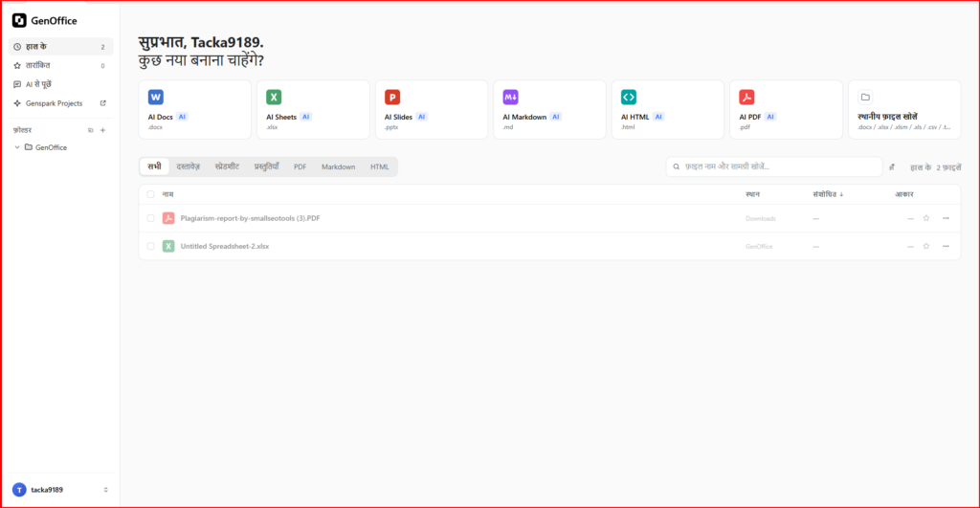The image size is (980, 508).
Task: Select the GenOffice folder icon in sidebar
Action: [28, 147]
